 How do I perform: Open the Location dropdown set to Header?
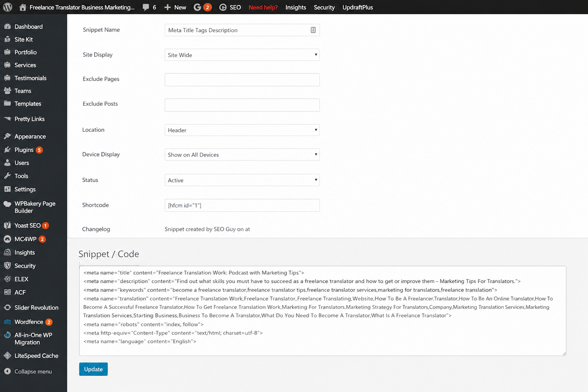[242, 130]
